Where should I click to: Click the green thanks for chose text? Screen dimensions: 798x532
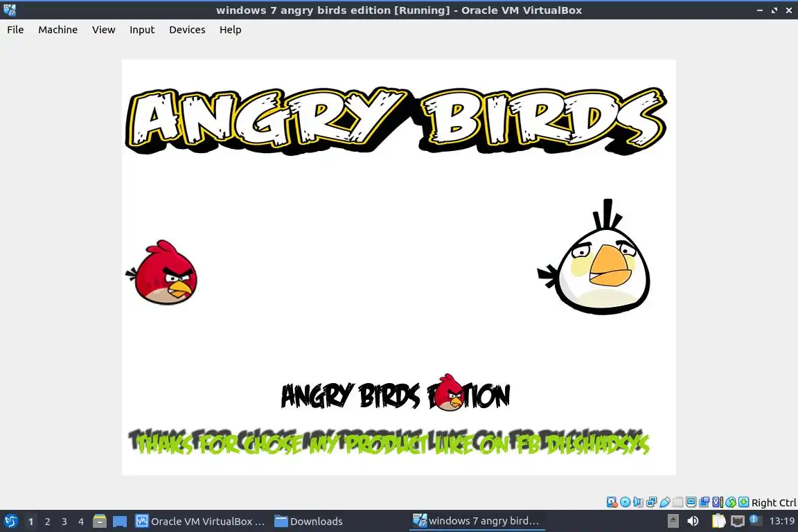click(389, 441)
